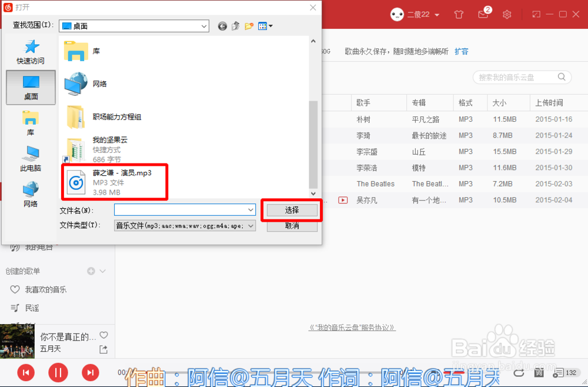Open the settings gear icon
Screen dimensions: 588x387
tap(507, 15)
